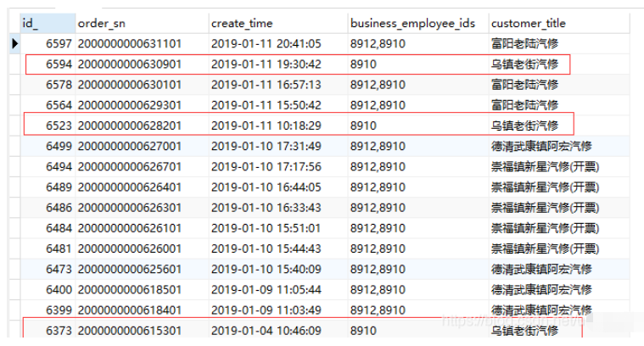The image size is (644, 346).
Task: Sort by the id_ column header
Action: pyautogui.click(x=48, y=24)
